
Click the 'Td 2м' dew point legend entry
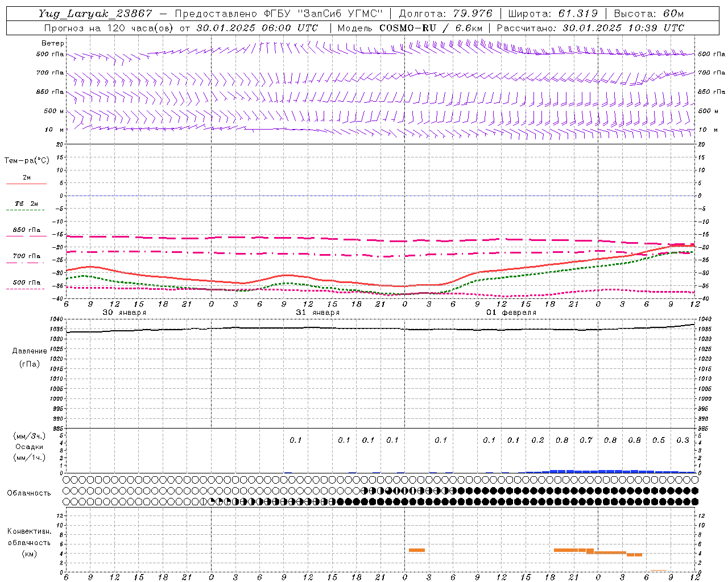(27, 203)
